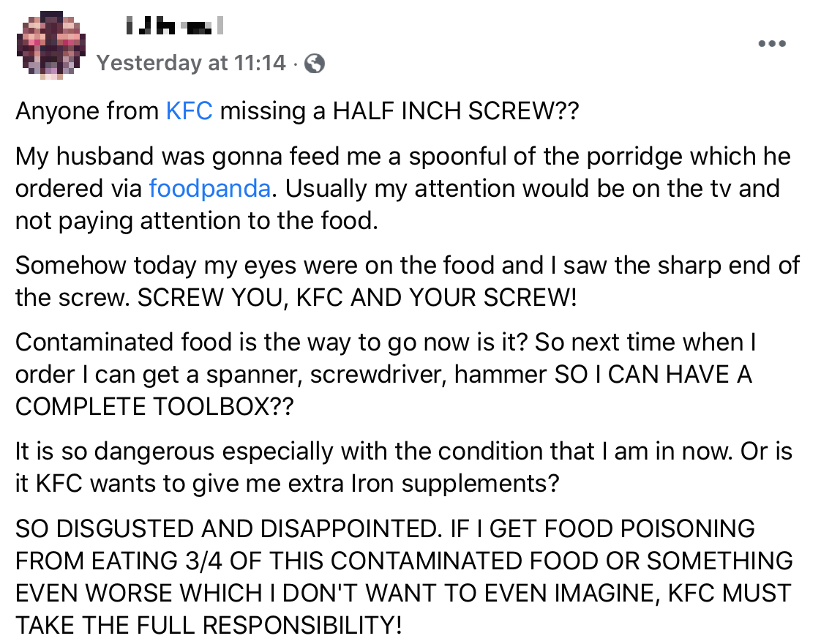Image resolution: width=821 pixels, height=644 pixels.
Task: Click the 'COMPLETE TOOLBOX??' text
Action: pyautogui.click(x=153, y=406)
